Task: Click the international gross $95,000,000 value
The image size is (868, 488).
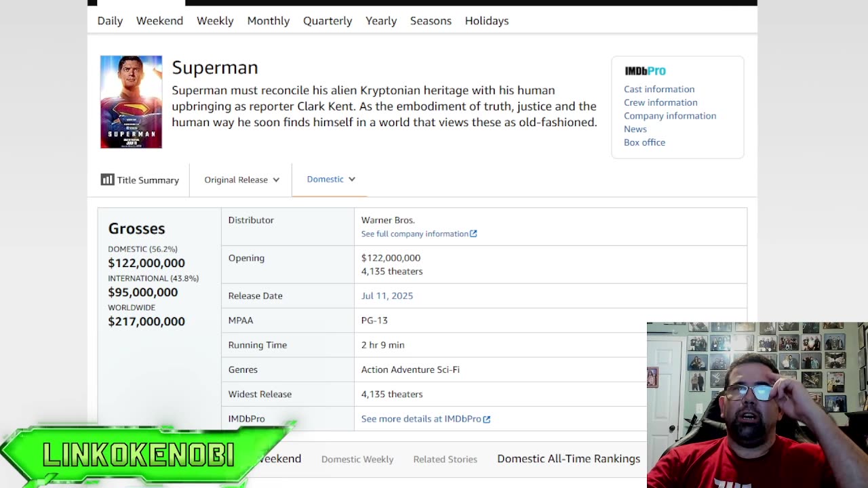Action: point(142,292)
